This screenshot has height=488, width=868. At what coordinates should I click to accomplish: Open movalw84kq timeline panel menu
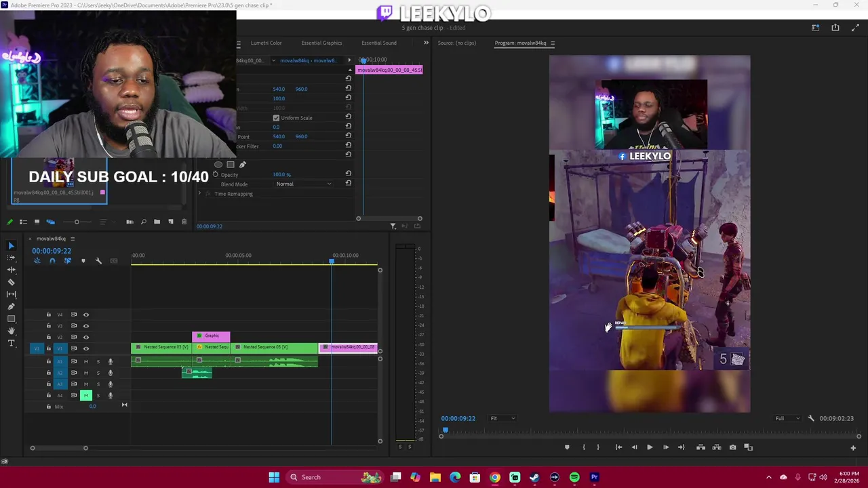tap(73, 239)
